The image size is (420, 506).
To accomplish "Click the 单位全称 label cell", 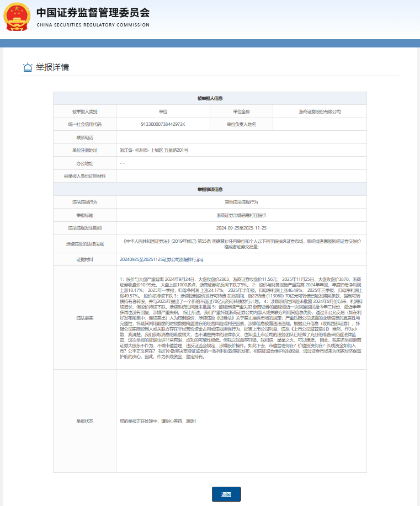I will tap(242, 111).
